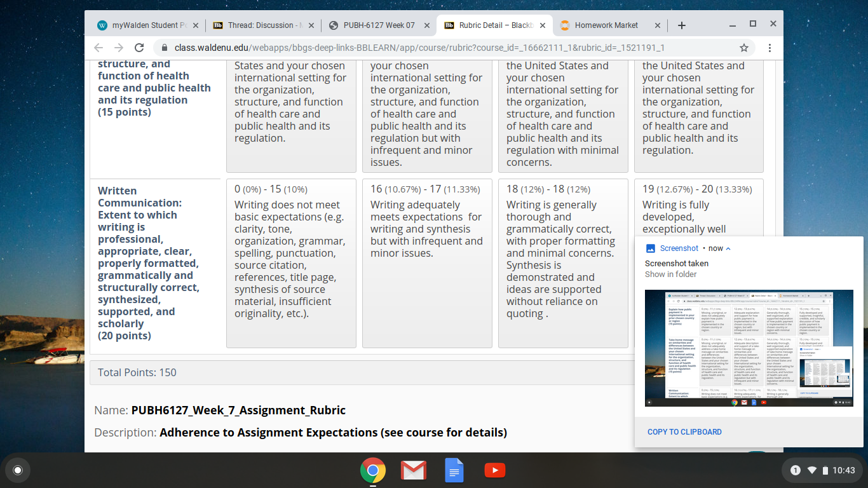The image size is (868, 488).
Task: Open Chrome from the shelf
Action: click(373, 470)
